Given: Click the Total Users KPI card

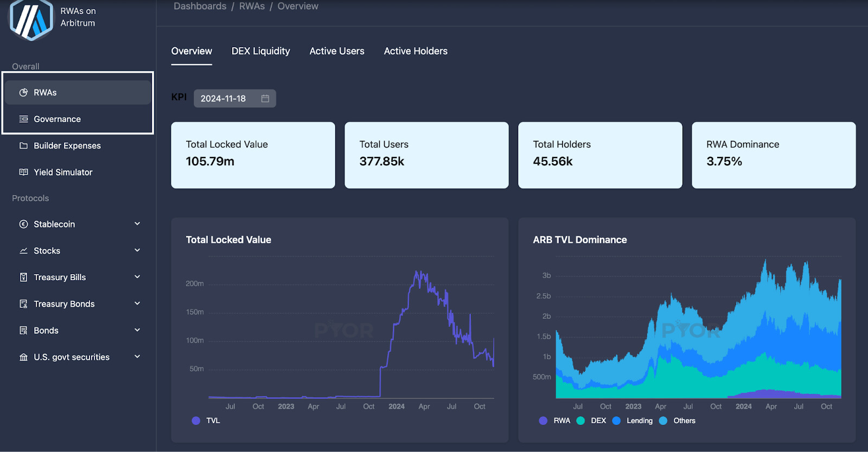Looking at the screenshot, I should click(x=426, y=155).
